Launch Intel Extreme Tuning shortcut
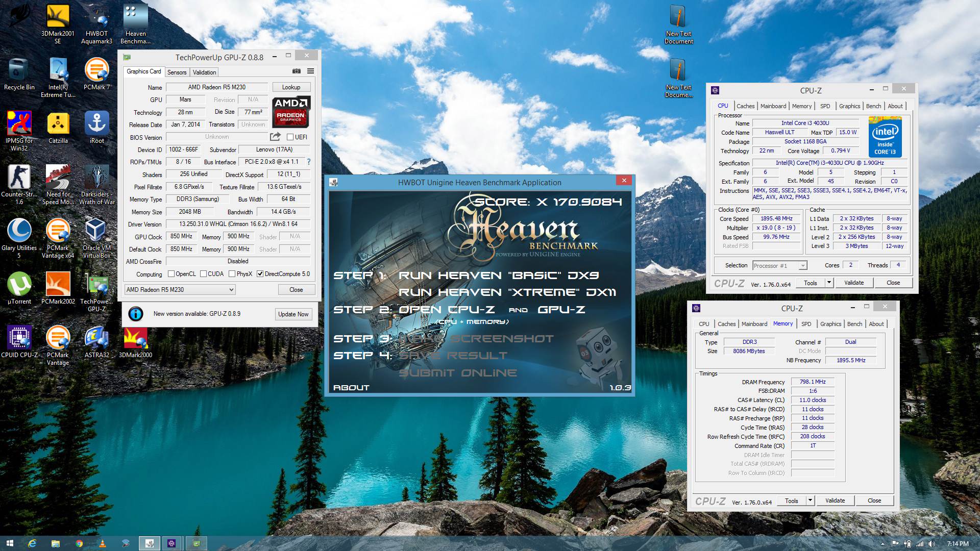 pyautogui.click(x=58, y=78)
